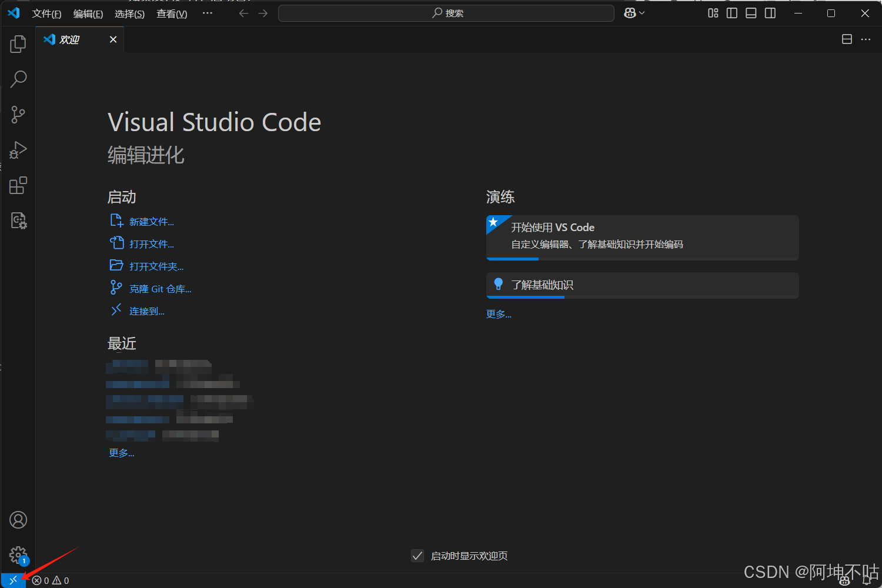Open the 文件(F) menu

coord(46,14)
